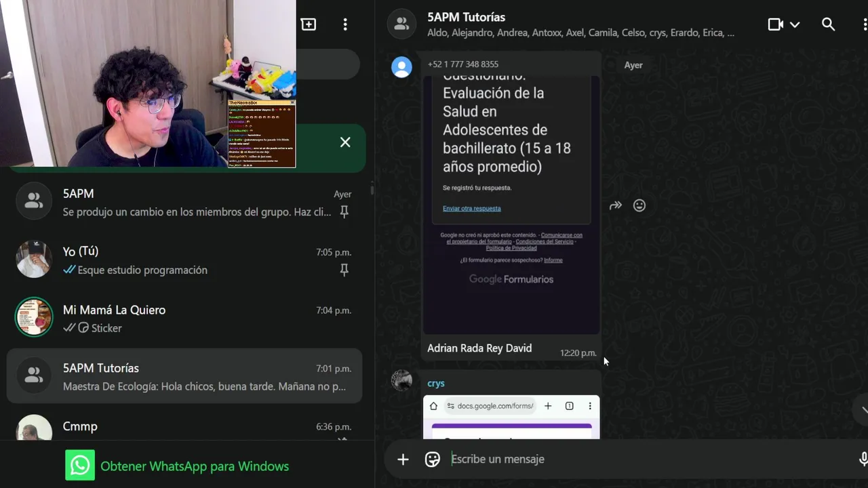Viewport: 868px width, 488px height.
Task: Record a voice message with microphone
Action: click(863, 460)
